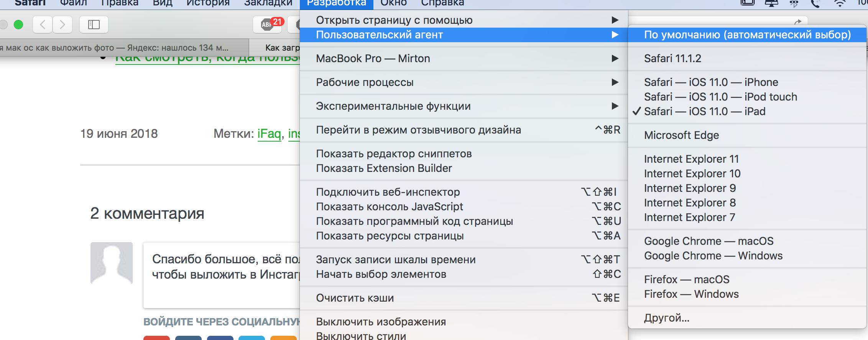Screen dimensions: 868x340
Task: Choose 'Выключить изображения'
Action: pos(464,322)
